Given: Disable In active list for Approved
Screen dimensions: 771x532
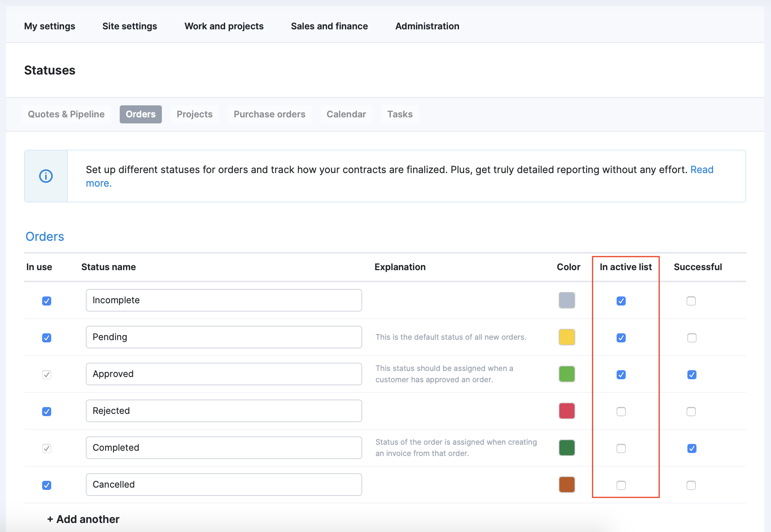Looking at the screenshot, I should (621, 375).
